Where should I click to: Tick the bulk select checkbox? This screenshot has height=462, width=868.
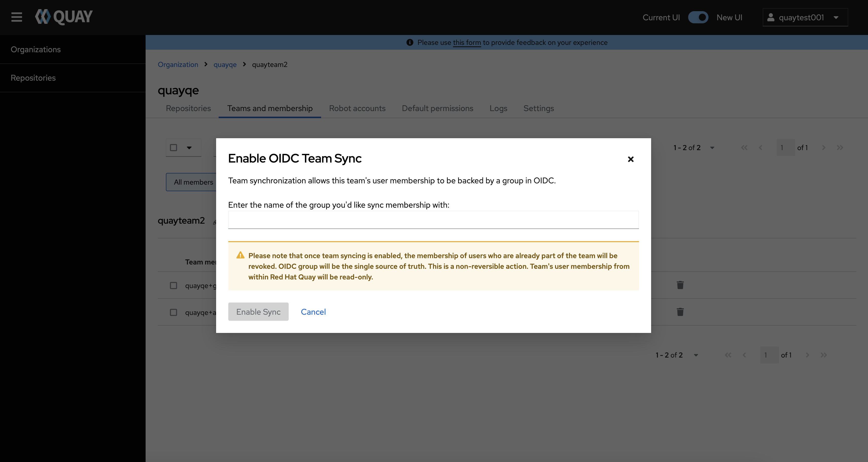(x=173, y=148)
